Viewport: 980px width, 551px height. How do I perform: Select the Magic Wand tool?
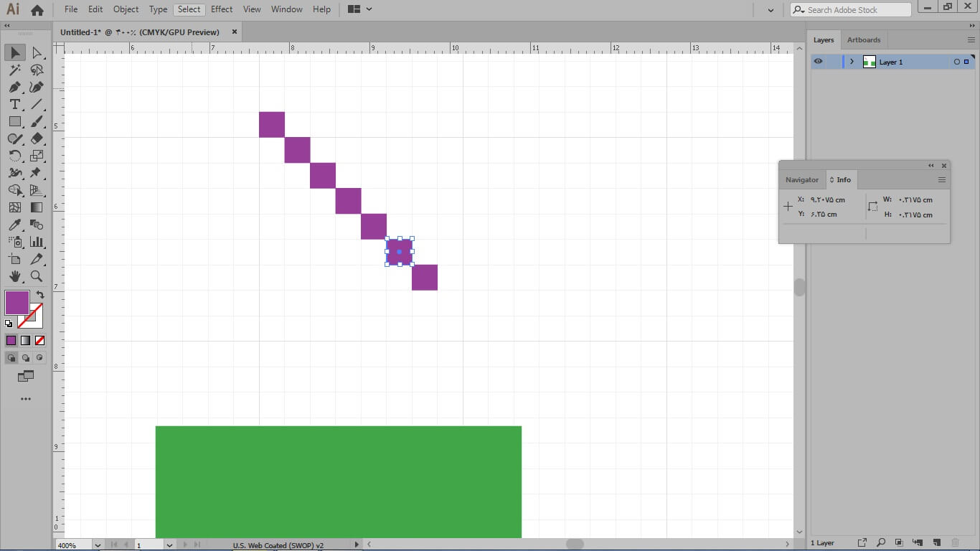[14, 70]
